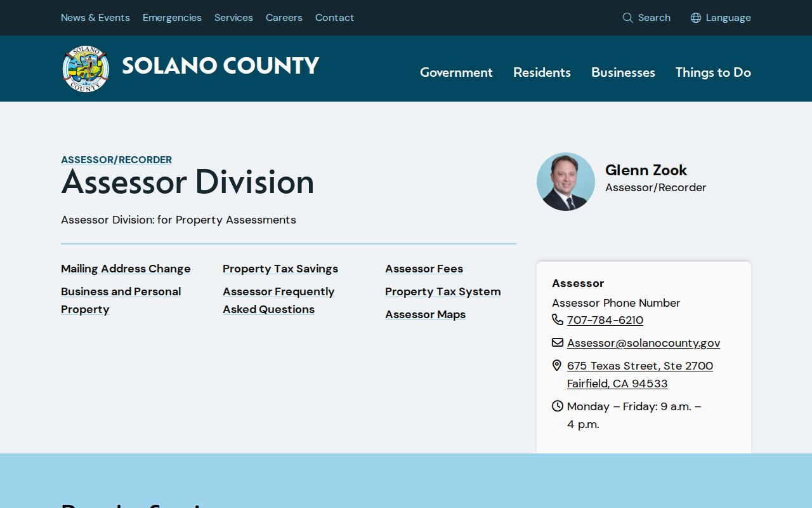
Task: Click the Monday – Friday hours text
Action: [x=634, y=415]
